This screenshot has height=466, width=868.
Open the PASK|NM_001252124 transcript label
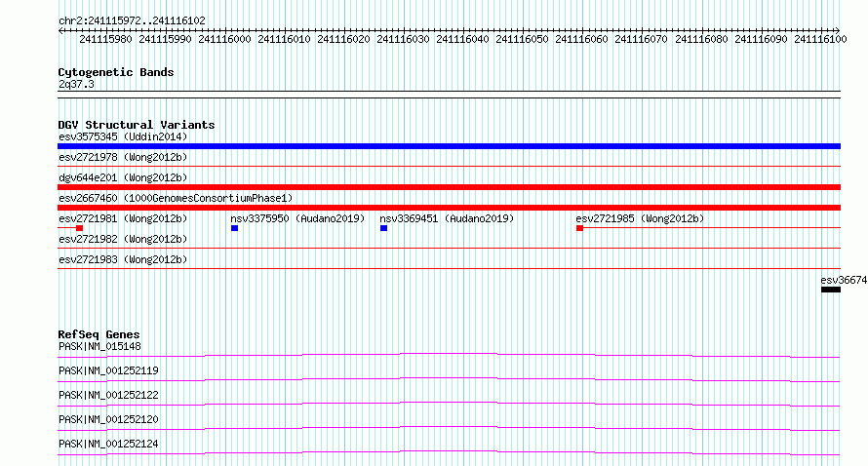point(108,444)
